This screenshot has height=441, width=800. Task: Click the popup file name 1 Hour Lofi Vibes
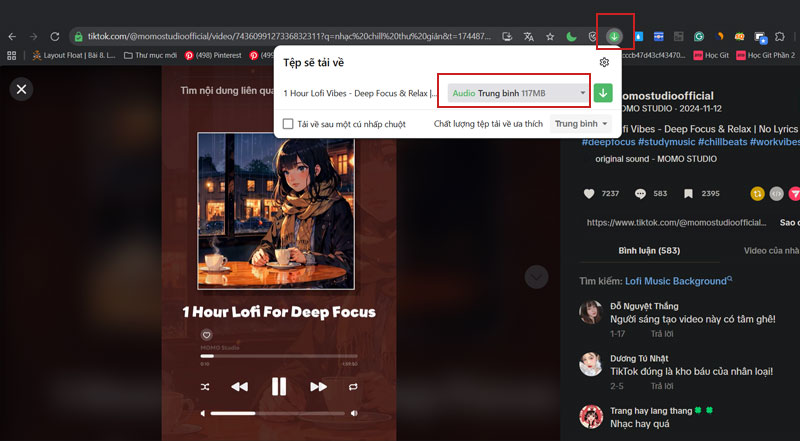[x=360, y=93]
